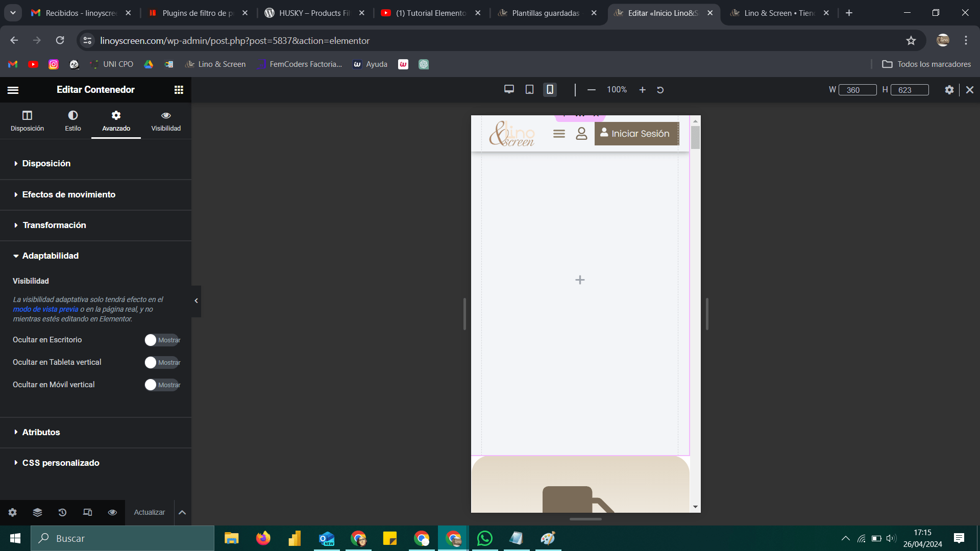
Task: Select mobile responsive view icon
Action: (550, 89)
